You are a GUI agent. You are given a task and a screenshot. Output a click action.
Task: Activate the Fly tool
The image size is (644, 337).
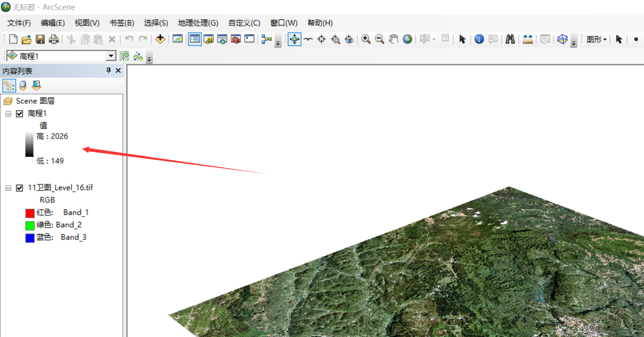(308, 39)
